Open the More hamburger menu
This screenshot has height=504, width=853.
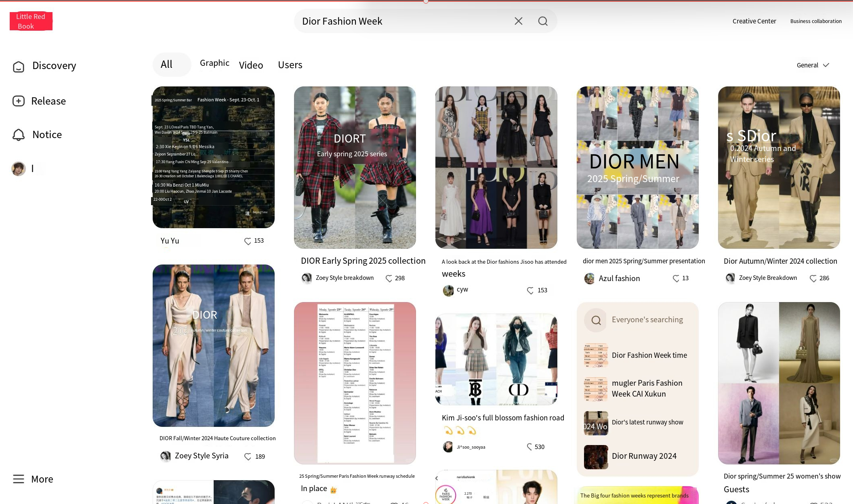[19, 479]
